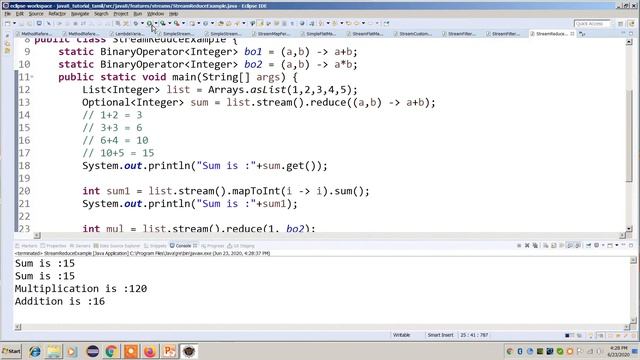Open the Run menu
Image resolution: width=640 pixels, height=360 pixels.
click(138, 13)
